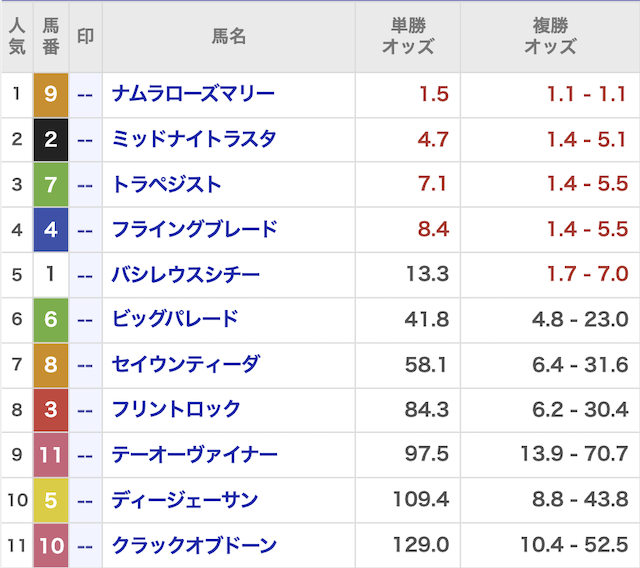Screen dimensions: 640x568
Task: Click the バシレウスシチー link
Action: [186, 275]
